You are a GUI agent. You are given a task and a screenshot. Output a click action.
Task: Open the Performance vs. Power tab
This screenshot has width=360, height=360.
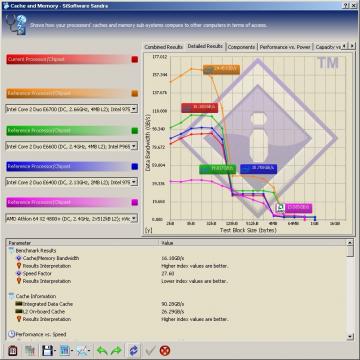click(x=285, y=47)
